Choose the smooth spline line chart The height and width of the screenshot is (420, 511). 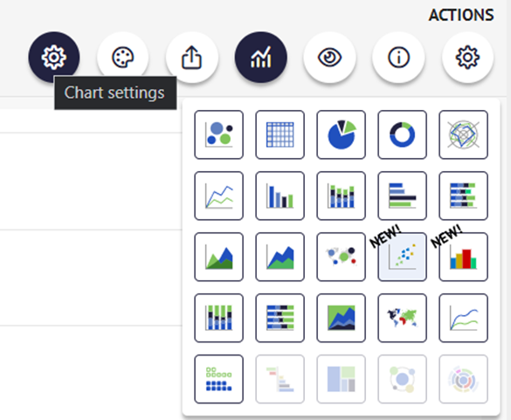point(464,318)
